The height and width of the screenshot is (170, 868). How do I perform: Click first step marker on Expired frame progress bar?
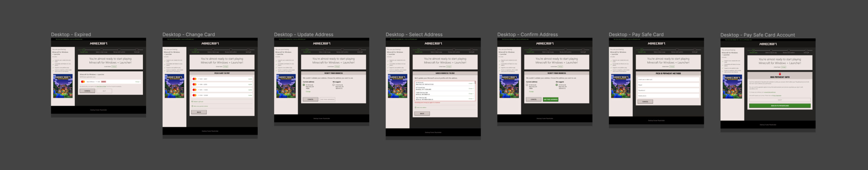pos(84,50)
